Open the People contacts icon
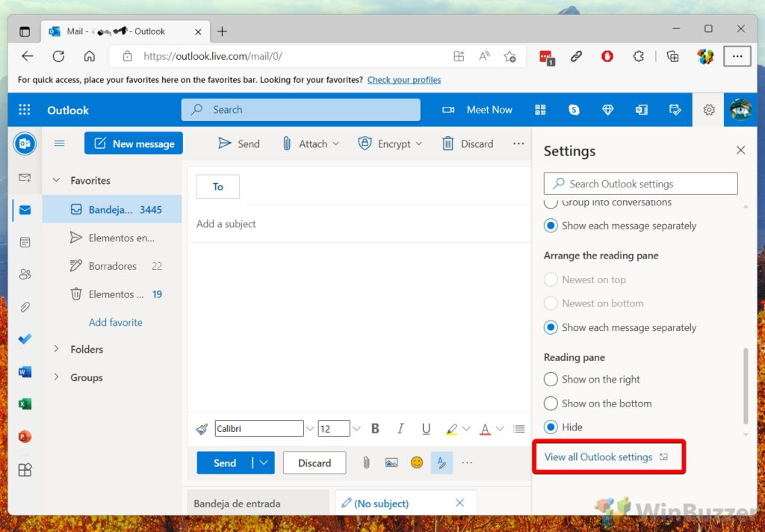 tap(25, 274)
